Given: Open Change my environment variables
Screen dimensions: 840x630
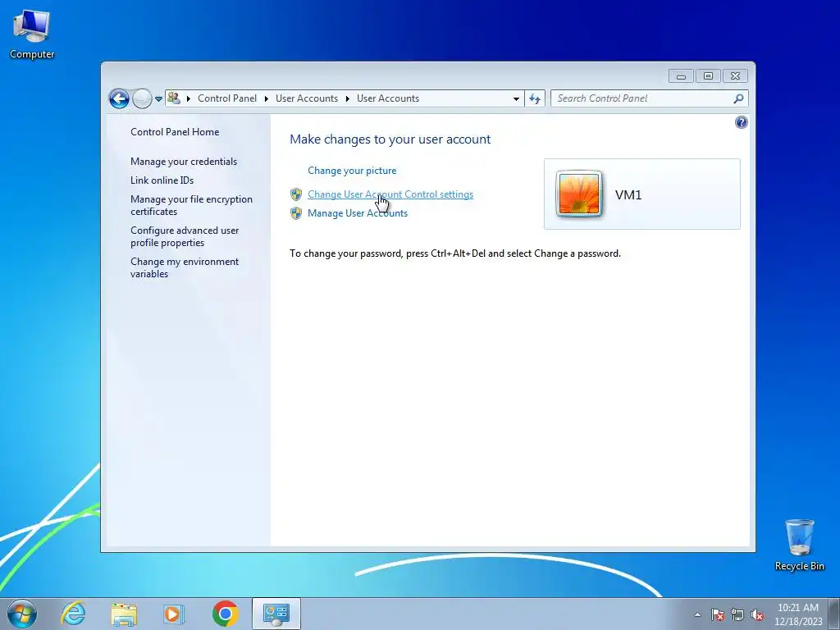Looking at the screenshot, I should click(185, 267).
